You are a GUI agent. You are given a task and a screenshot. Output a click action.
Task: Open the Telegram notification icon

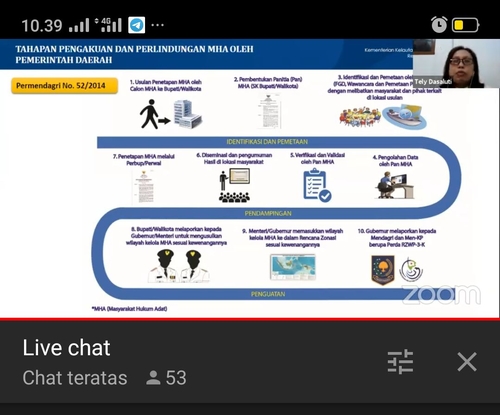(x=137, y=25)
